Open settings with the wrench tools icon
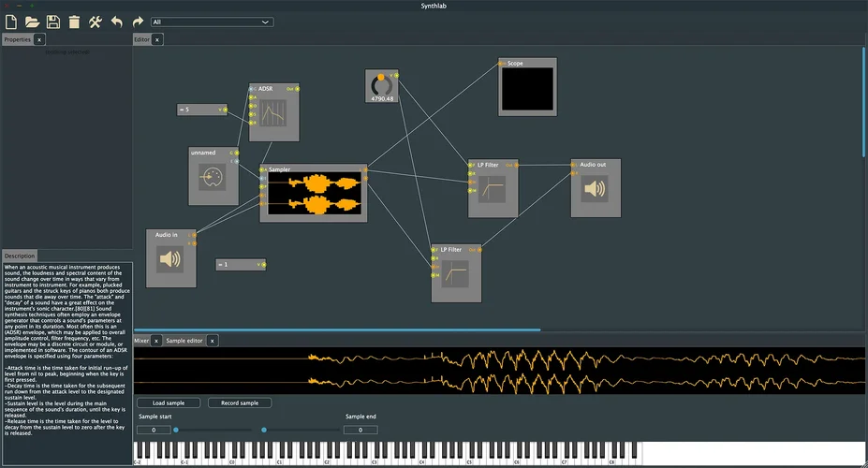Screen dimensions: 868x468 coord(96,22)
